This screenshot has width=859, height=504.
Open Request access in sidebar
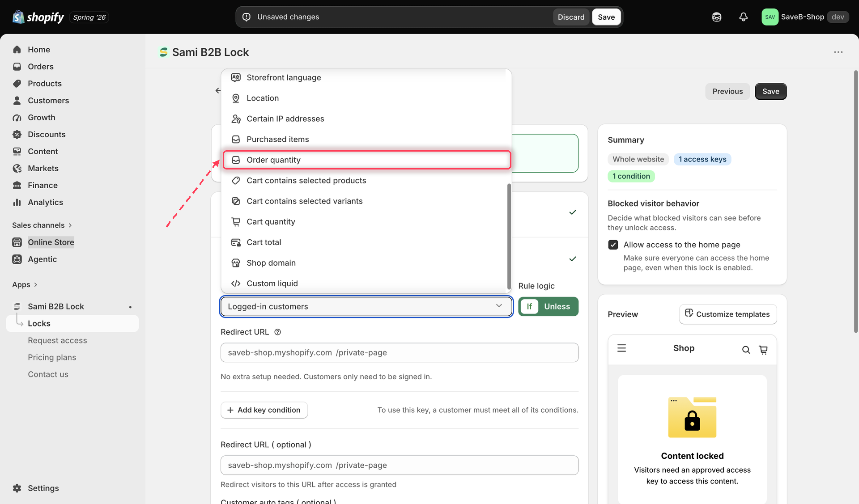coord(57,341)
